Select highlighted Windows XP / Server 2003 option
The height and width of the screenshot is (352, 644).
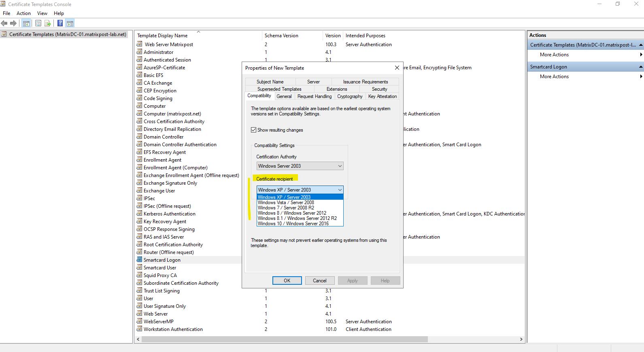[x=300, y=197]
